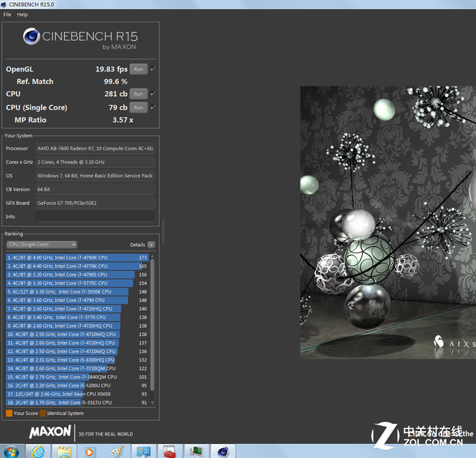
Task: Select ranking row 5 Intel Core i7-3930K
Action: (x=77, y=291)
